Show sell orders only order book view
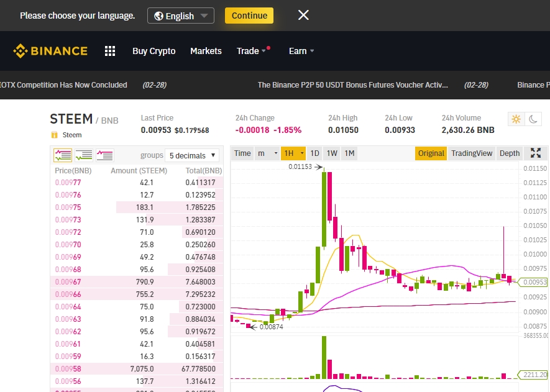Screen dimensions: 550x392 [x=104, y=155]
